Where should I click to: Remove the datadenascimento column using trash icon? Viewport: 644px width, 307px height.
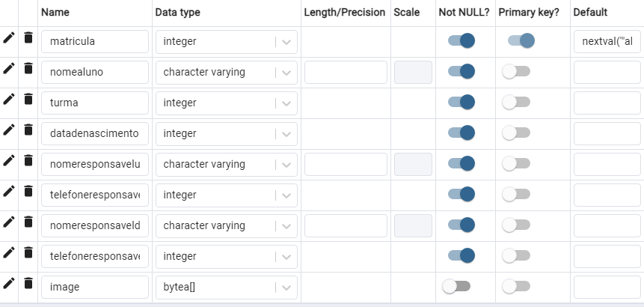point(28,130)
